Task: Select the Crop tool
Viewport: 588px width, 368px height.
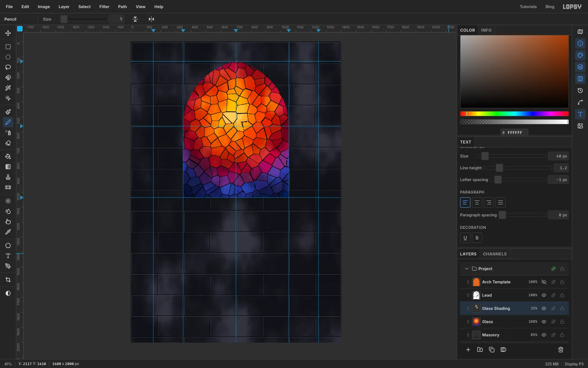Action: coord(8,280)
